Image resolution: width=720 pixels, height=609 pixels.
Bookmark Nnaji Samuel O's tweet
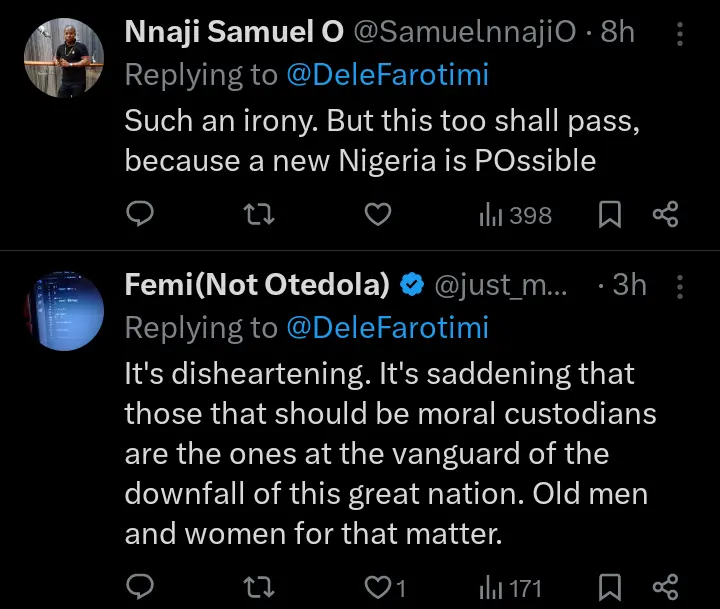coord(609,213)
